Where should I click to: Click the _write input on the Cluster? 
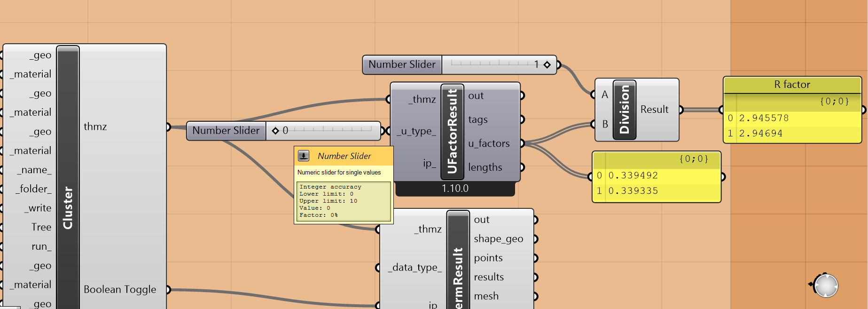pyautogui.click(x=38, y=208)
